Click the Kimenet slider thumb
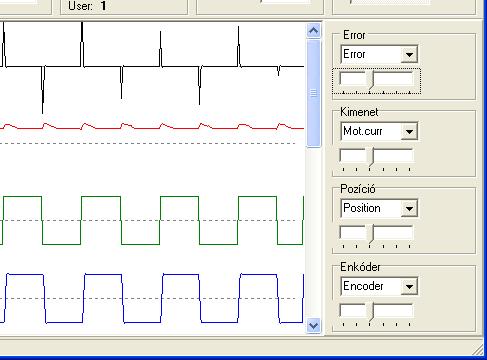Viewport: 487px width, 360px height. point(371,157)
